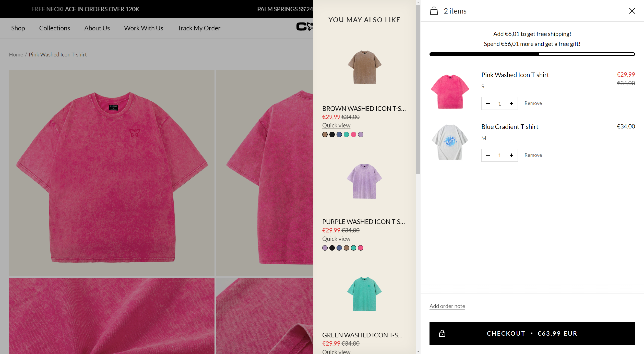This screenshot has height=354, width=644.
Task: Decrease Blue Gradient T-shirt quantity with minus
Action: click(x=488, y=155)
